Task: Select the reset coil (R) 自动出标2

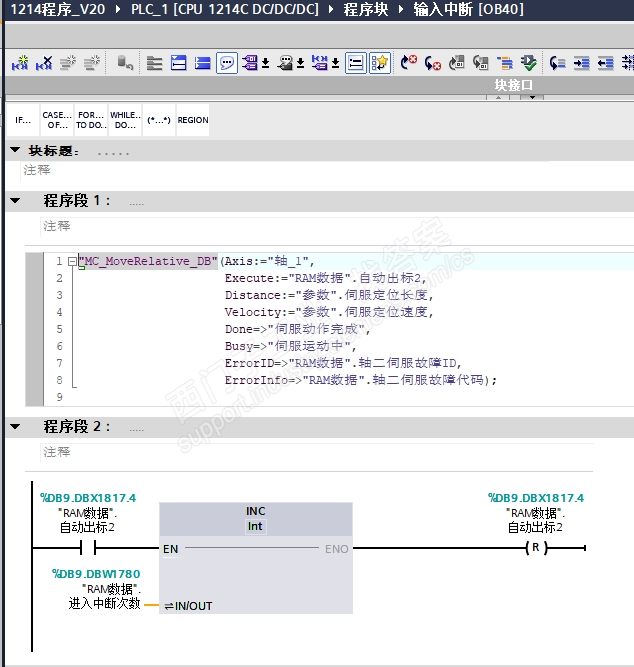Action: coord(536,547)
